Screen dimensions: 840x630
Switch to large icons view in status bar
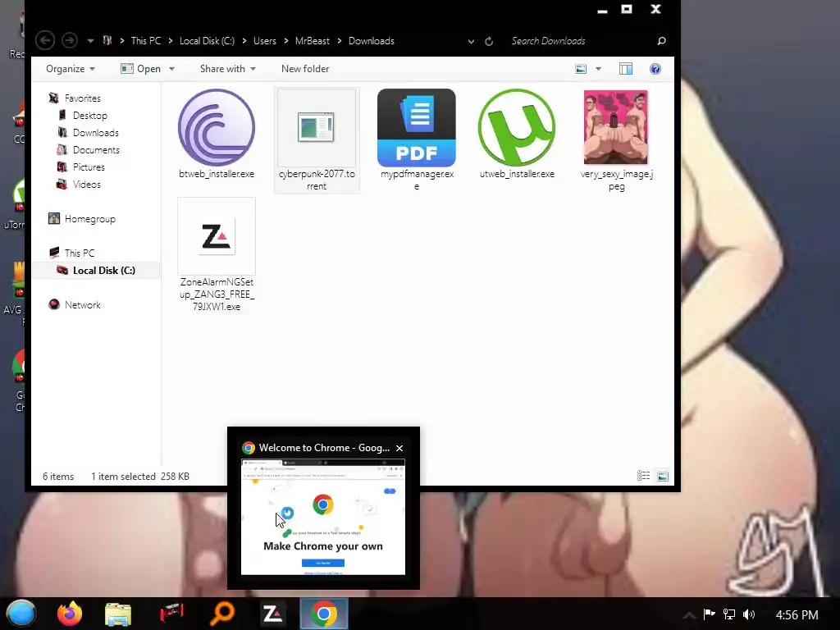[x=663, y=476]
